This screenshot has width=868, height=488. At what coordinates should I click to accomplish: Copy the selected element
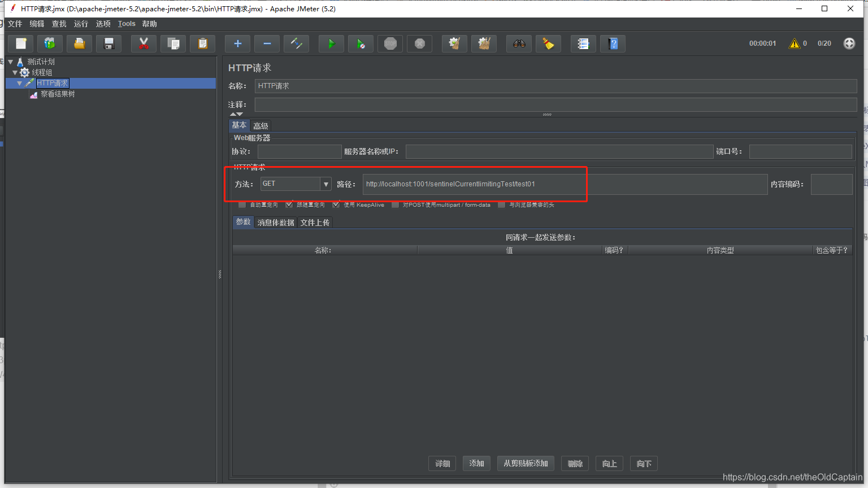pos(173,43)
